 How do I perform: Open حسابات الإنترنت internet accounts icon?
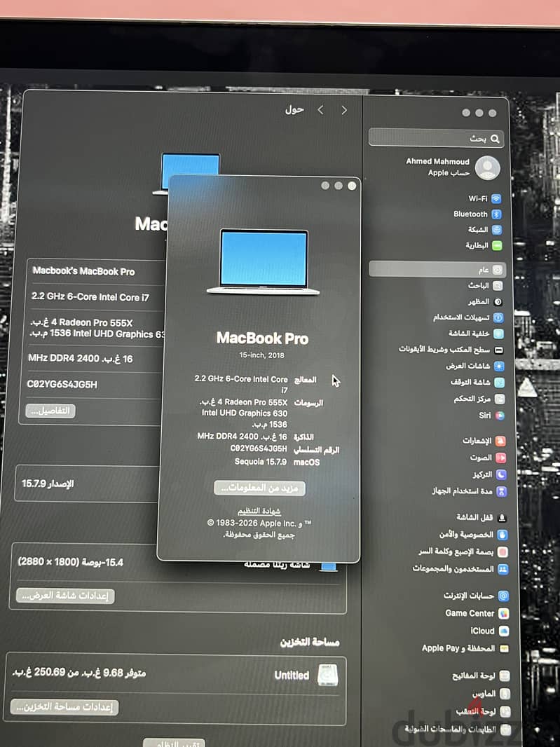coord(503,596)
